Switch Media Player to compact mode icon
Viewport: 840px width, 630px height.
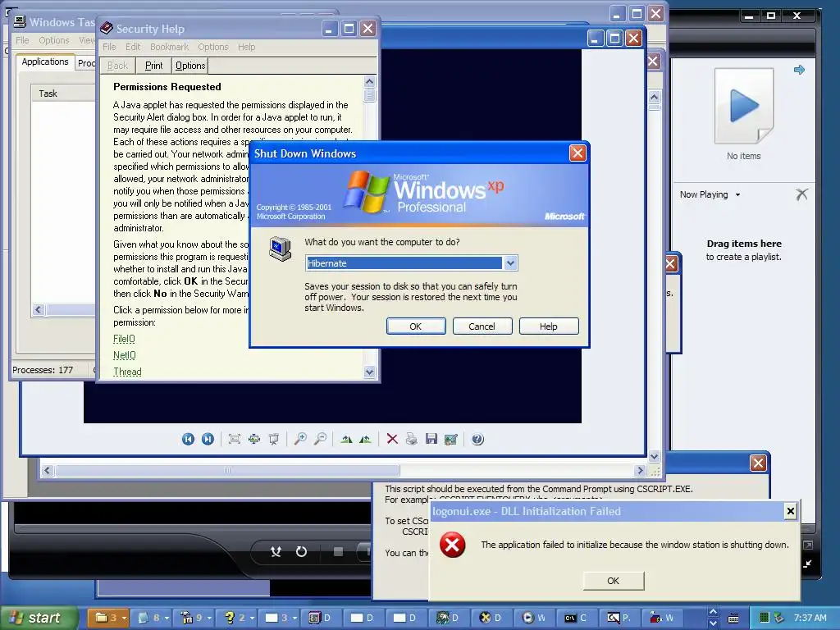(807, 563)
